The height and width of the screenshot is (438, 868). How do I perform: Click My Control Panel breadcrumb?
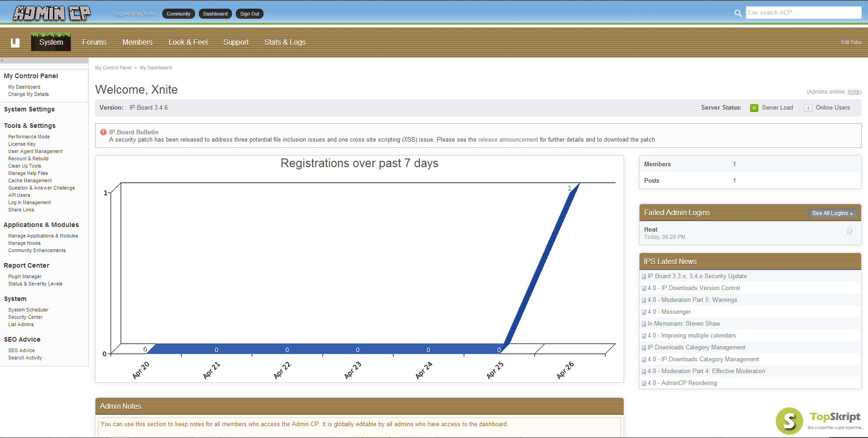113,68
